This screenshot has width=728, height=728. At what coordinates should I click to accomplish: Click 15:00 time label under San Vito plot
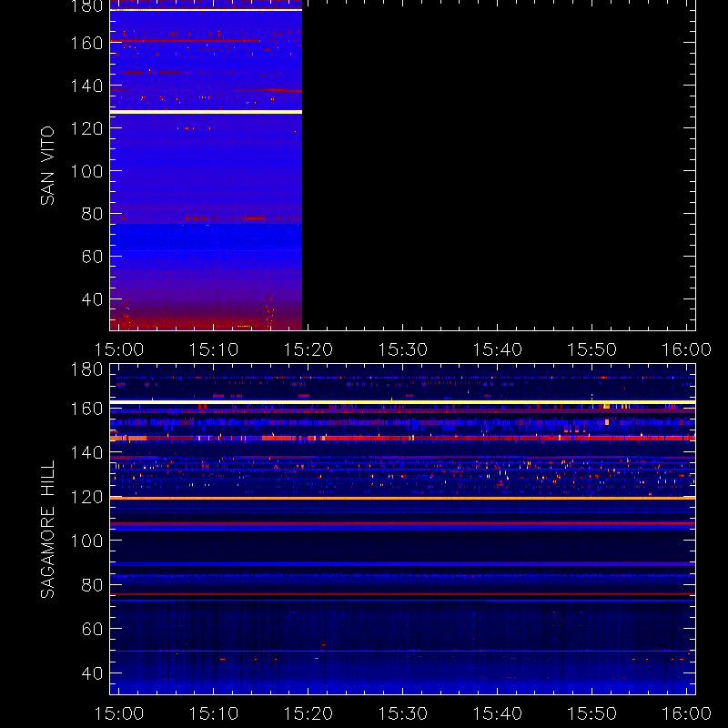[119, 349]
